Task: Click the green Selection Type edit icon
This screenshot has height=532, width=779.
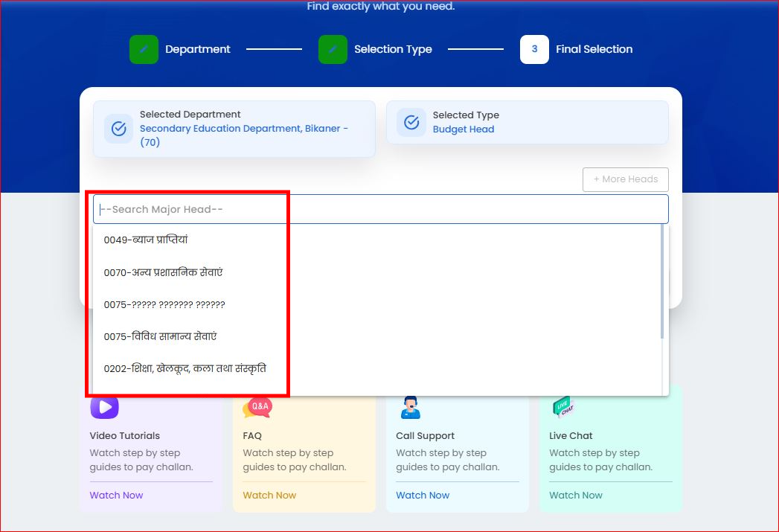Action: click(333, 49)
